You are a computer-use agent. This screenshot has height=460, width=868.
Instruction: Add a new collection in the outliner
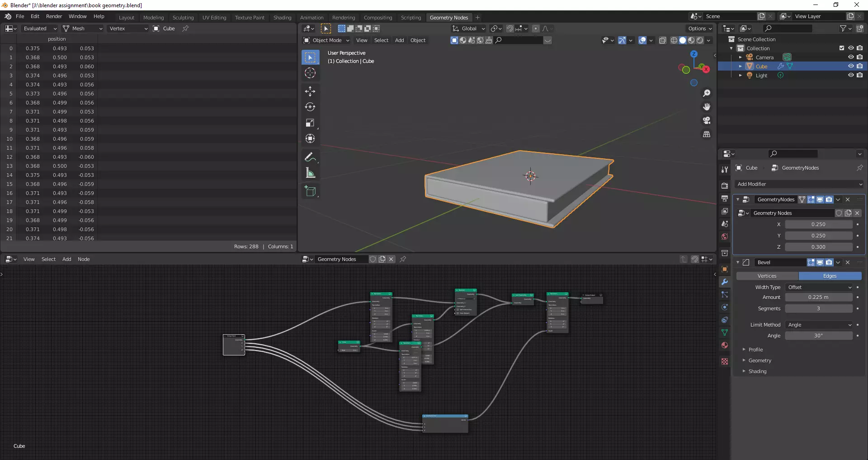pos(859,28)
